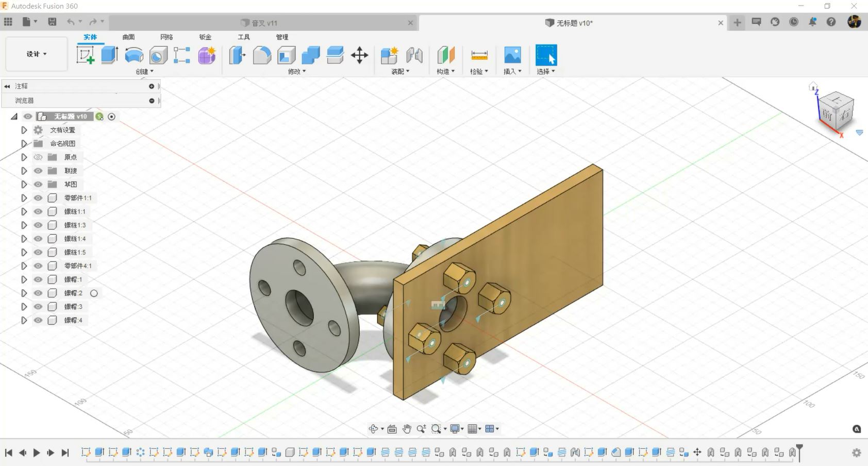This screenshot has width=868, height=466.
Task: Switch to the 曲面 tab
Action: pyautogui.click(x=128, y=37)
